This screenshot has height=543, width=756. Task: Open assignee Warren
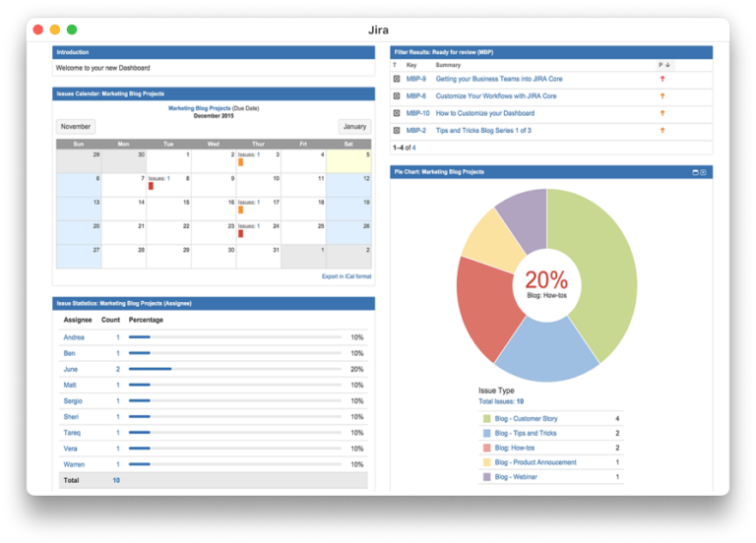(74, 464)
